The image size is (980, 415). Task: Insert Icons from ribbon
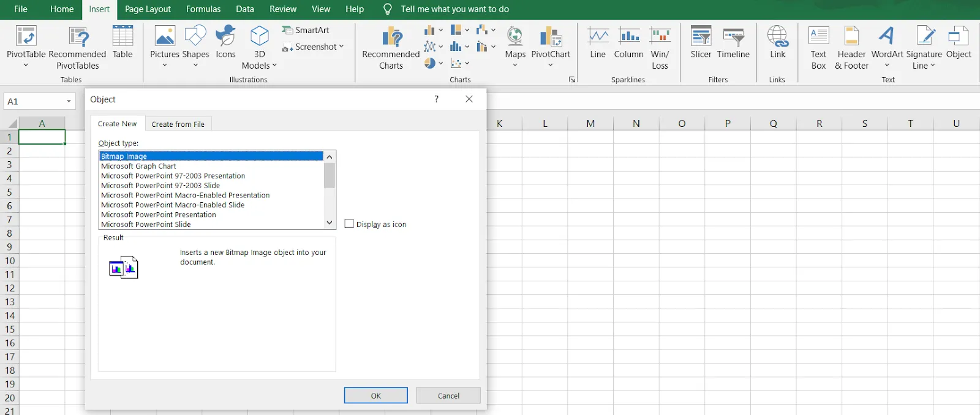(x=225, y=42)
